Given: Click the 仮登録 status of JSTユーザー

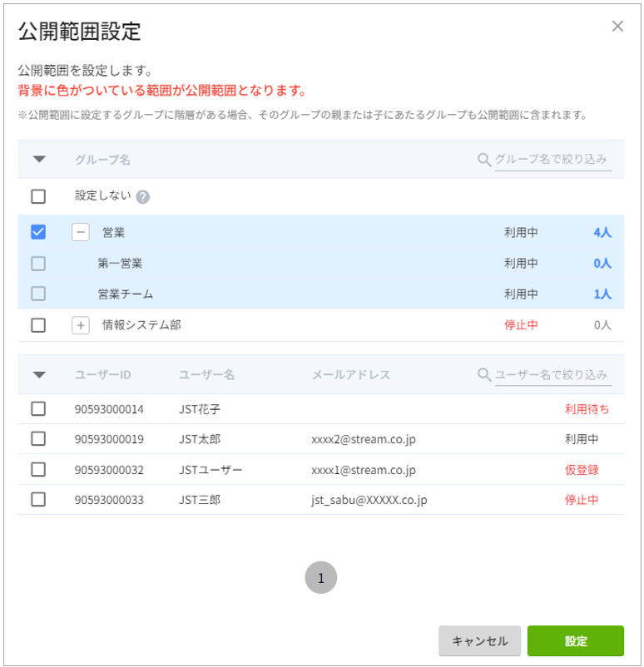Looking at the screenshot, I should pyautogui.click(x=582, y=470).
